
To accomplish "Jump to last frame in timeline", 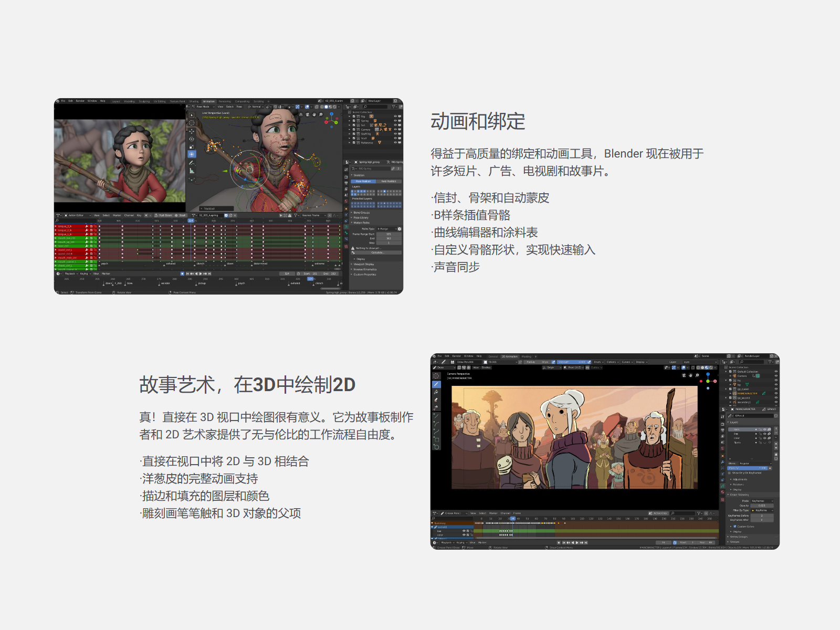I will click(x=209, y=274).
